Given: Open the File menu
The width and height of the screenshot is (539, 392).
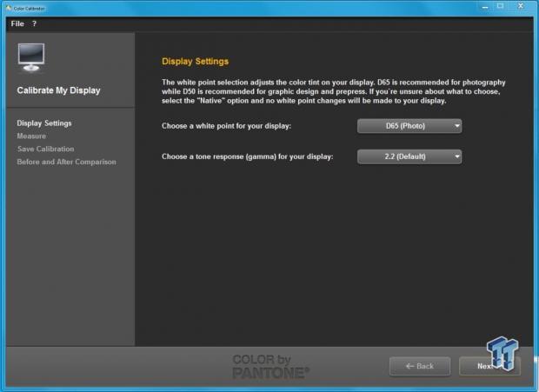Looking at the screenshot, I should (x=17, y=23).
